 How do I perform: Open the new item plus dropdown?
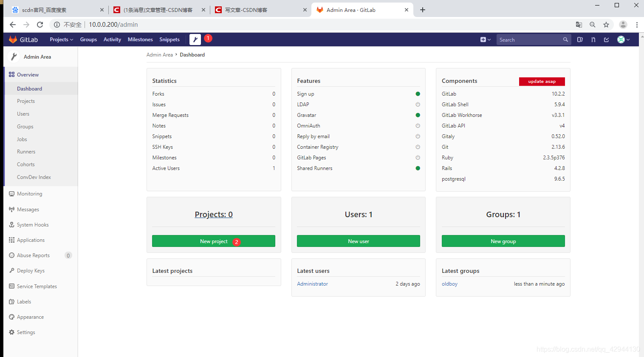click(485, 40)
